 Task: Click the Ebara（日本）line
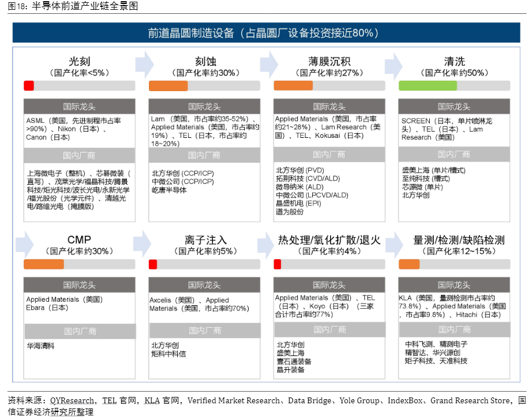point(47,307)
